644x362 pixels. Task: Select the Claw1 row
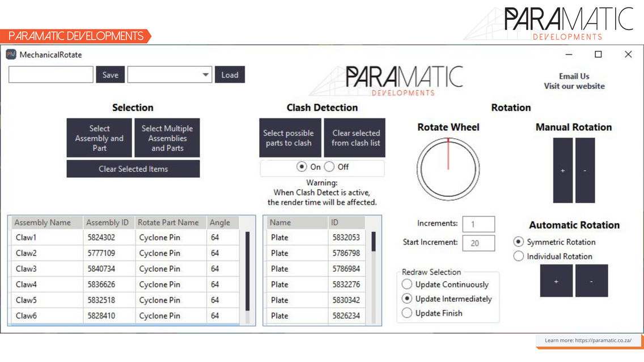click(125, 237)
